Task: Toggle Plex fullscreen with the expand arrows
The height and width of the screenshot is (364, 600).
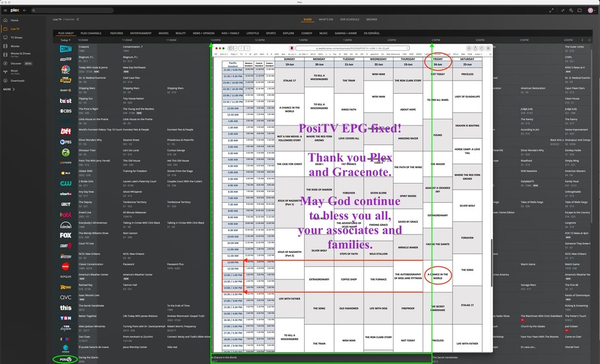Action: tap(551, 11)
